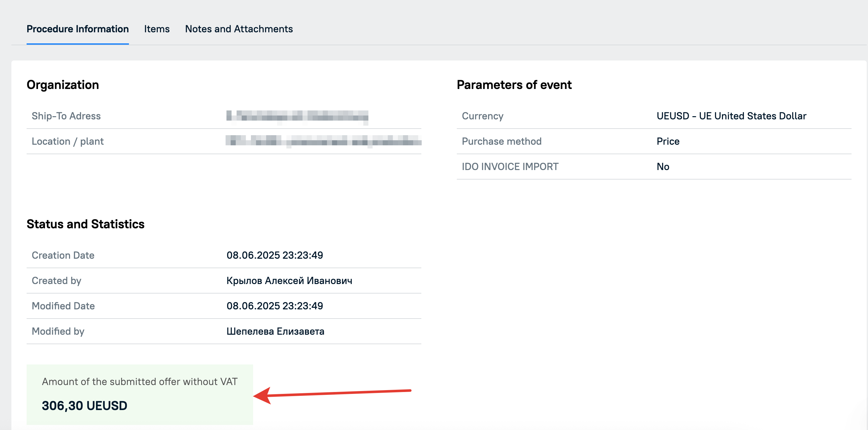Click the IDO INVOICE IMPORT value No

[663, 166]
